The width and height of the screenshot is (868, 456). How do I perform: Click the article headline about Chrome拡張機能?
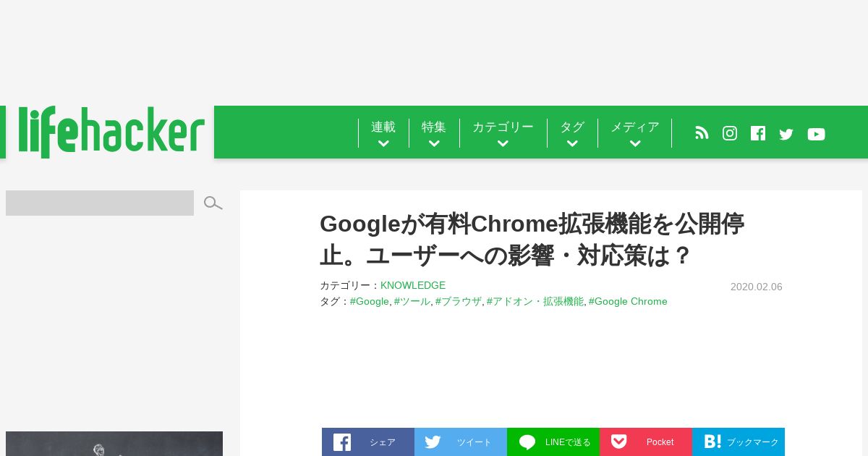click(532, 240)
